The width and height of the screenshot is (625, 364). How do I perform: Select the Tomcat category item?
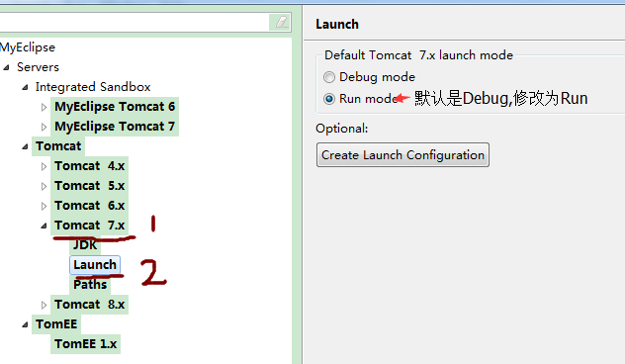click(58, 146)
